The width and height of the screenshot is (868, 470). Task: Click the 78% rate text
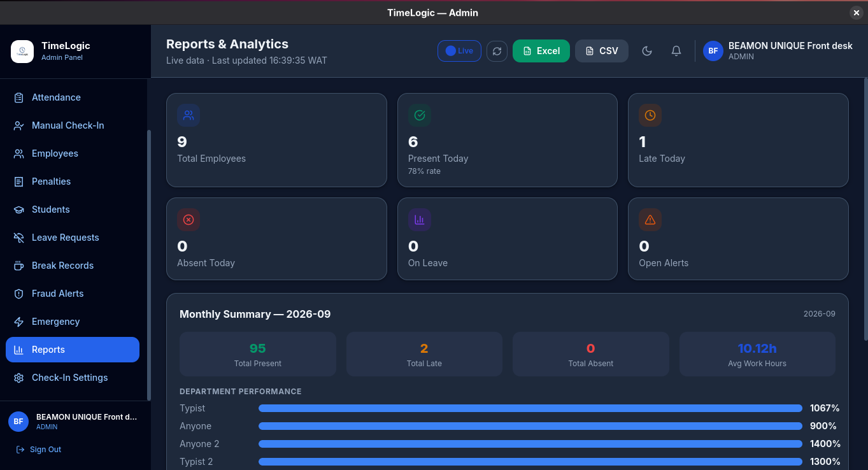coord(424,171)
